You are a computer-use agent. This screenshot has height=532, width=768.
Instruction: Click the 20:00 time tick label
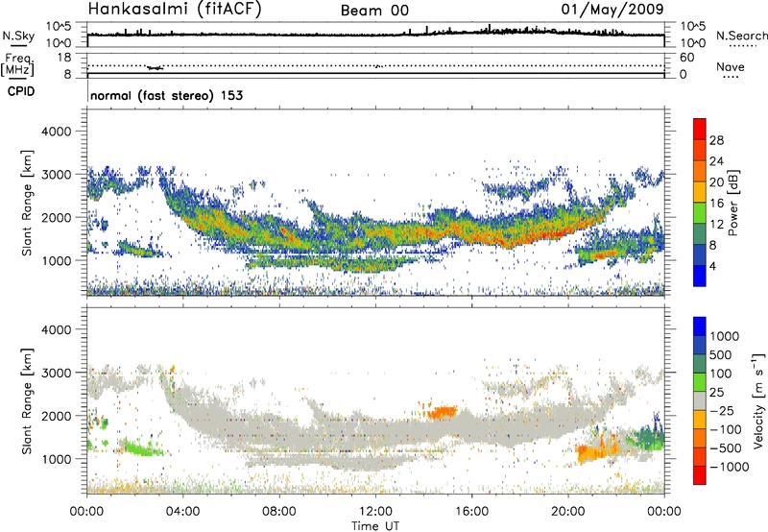coord(568,512)
